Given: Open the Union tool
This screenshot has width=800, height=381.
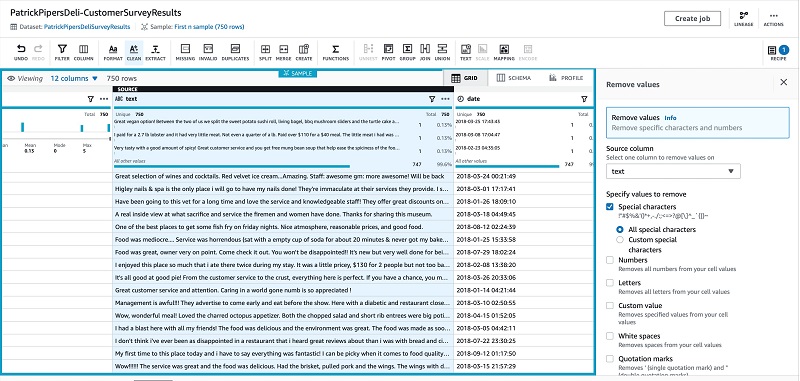Looking at the screenshot, I should [442, 52].
